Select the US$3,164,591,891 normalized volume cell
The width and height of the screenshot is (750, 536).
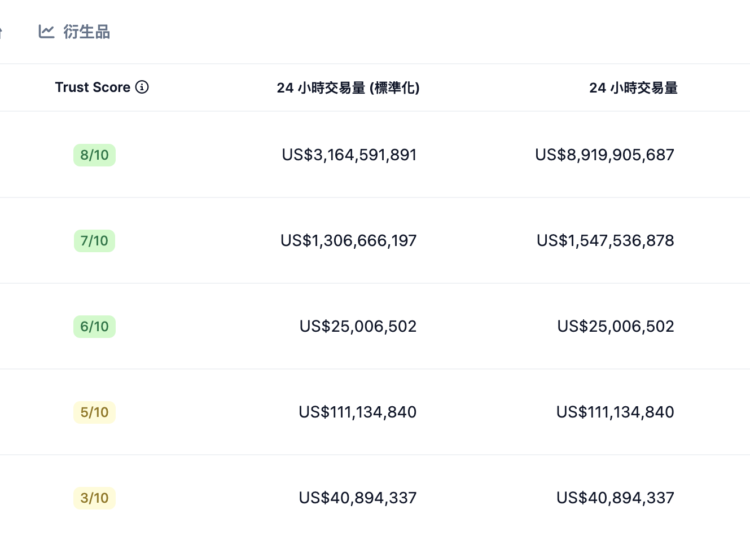click(x=349, y=155)
